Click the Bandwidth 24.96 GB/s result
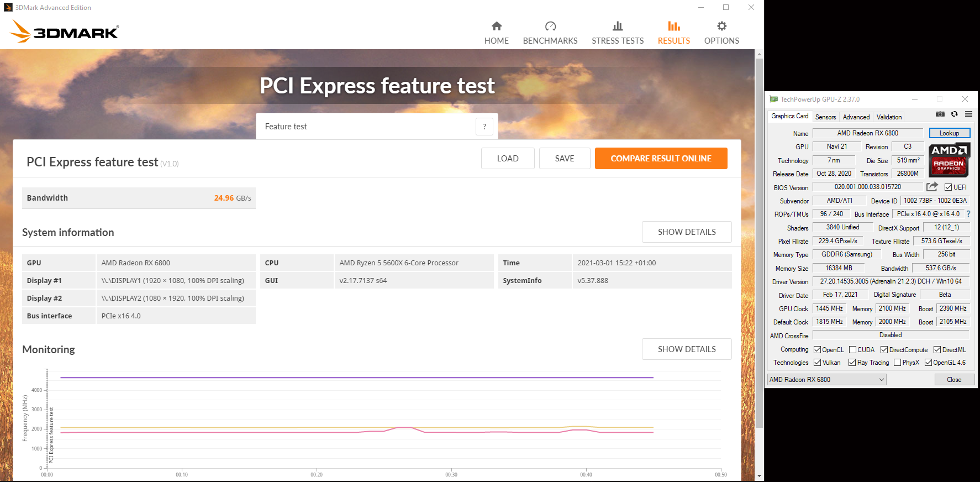Image resolution: width=980 pixels, height=482 pixels. point(139,198)
